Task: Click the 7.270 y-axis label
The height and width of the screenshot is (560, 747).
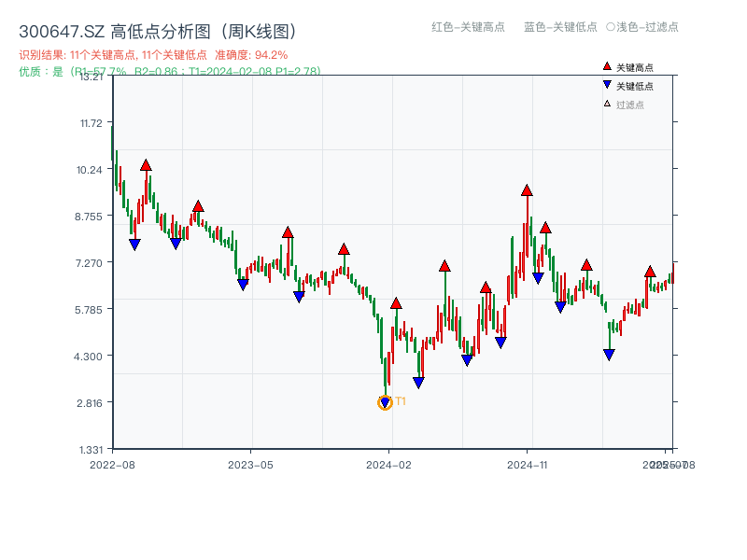Action: click(89, 263)
